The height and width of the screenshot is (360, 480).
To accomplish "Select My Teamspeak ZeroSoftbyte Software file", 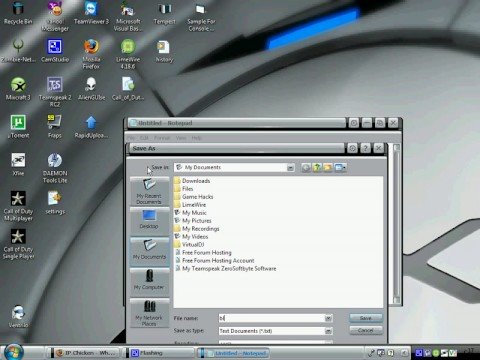I will (225, 269).
